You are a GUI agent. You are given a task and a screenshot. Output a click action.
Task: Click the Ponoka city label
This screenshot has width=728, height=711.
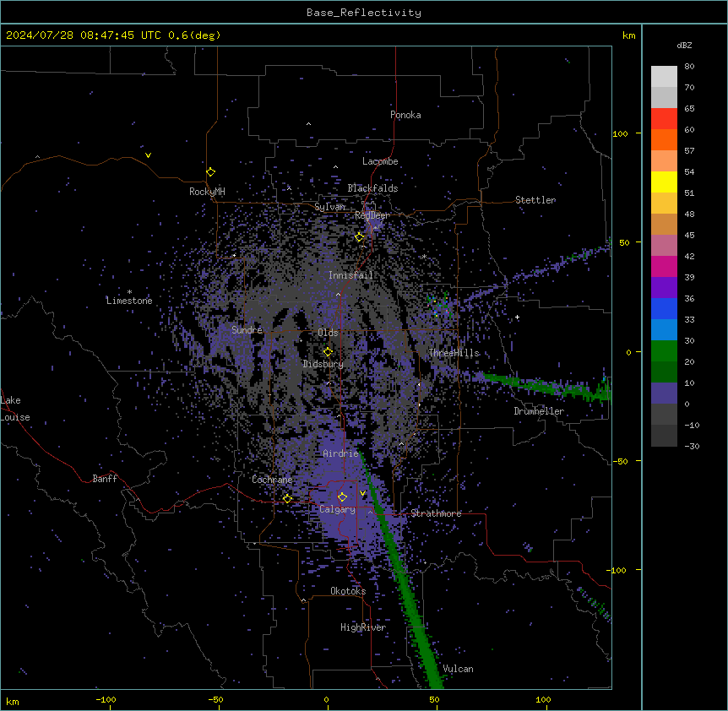tap(405, 115)
